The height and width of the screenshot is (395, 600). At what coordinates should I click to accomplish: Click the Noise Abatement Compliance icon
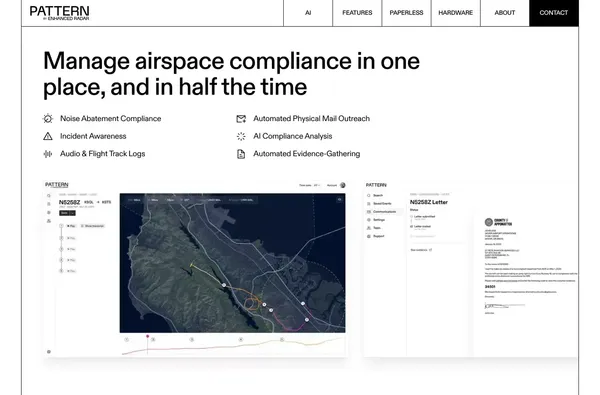(48, 119)
